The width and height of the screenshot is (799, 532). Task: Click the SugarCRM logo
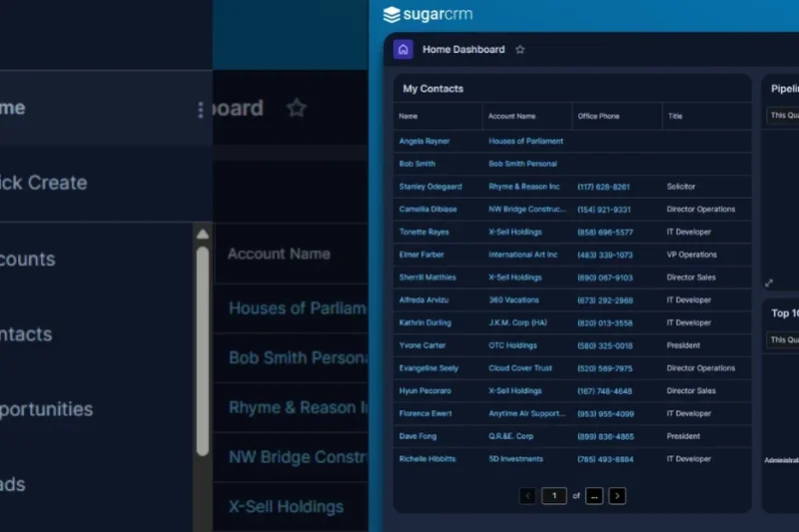tap(428, 14)
